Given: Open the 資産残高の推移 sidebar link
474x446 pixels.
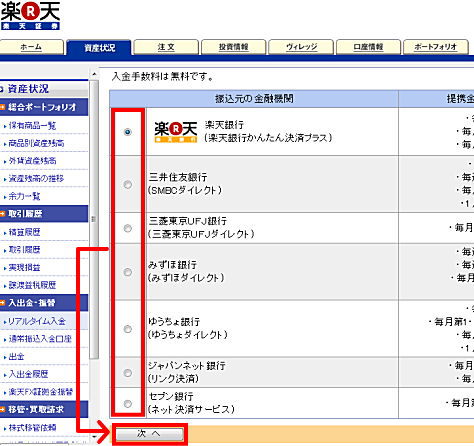Looking at the screenshot, I should click(36, 179).
